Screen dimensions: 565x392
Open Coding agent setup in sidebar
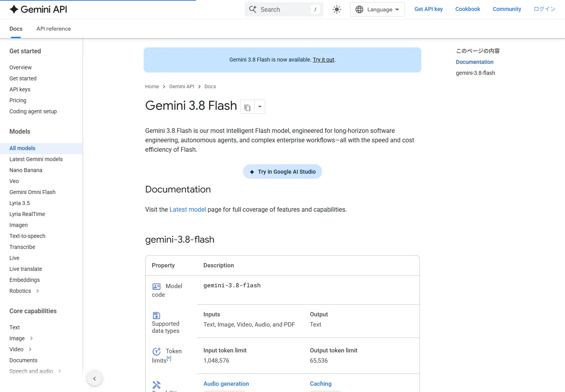tap(33, 111)
